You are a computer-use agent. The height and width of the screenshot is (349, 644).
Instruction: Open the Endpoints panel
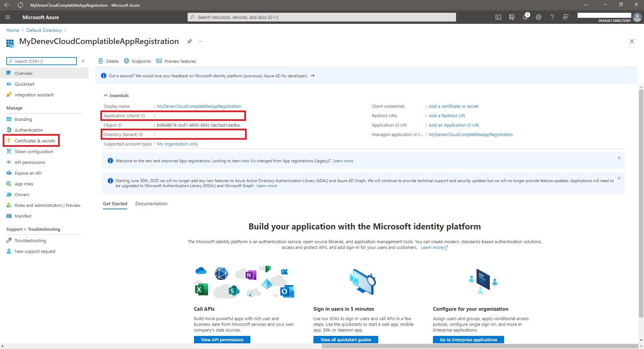(137, 61)
